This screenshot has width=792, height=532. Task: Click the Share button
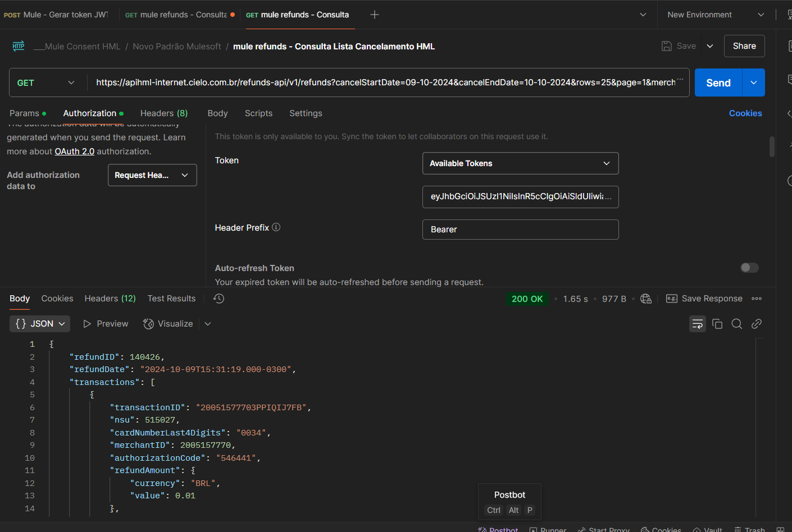pyautogui.click(x=744, y=46)
